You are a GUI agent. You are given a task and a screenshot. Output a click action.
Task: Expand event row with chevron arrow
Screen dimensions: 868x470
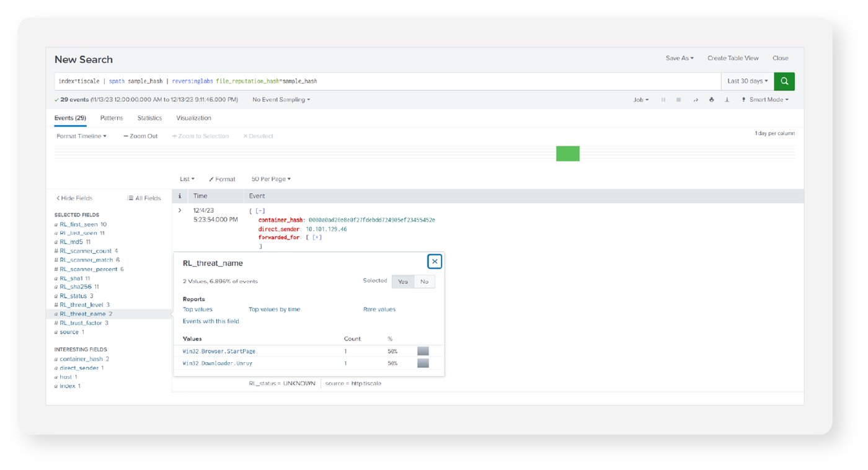pyautogui.click(x=180, y=211)
